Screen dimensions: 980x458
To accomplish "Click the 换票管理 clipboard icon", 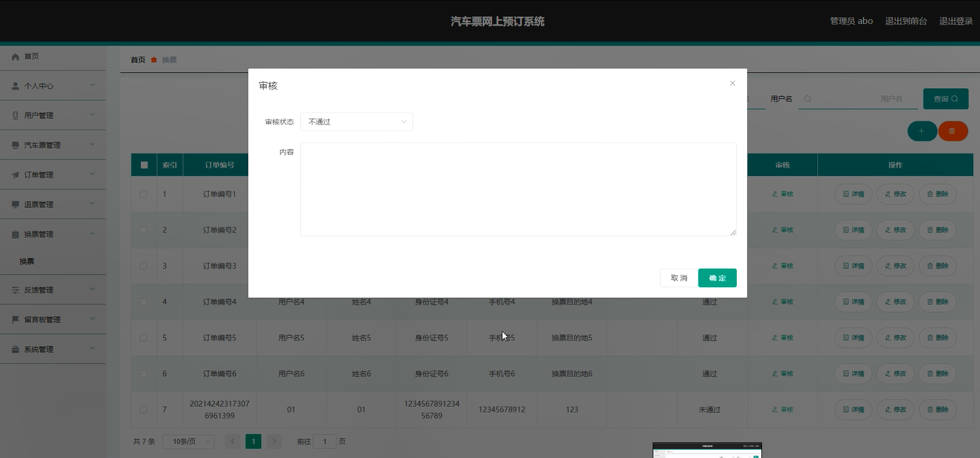I will coord(16,234).
